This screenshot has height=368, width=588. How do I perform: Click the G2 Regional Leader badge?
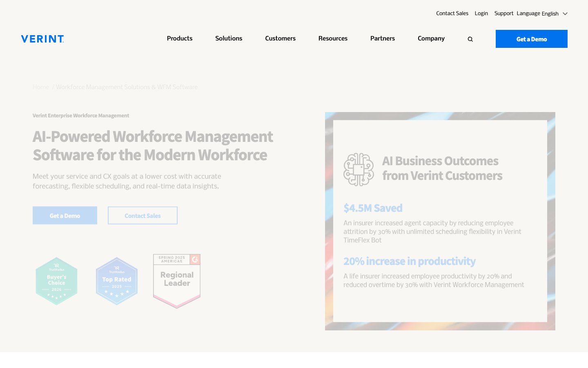tap(176, 281)
